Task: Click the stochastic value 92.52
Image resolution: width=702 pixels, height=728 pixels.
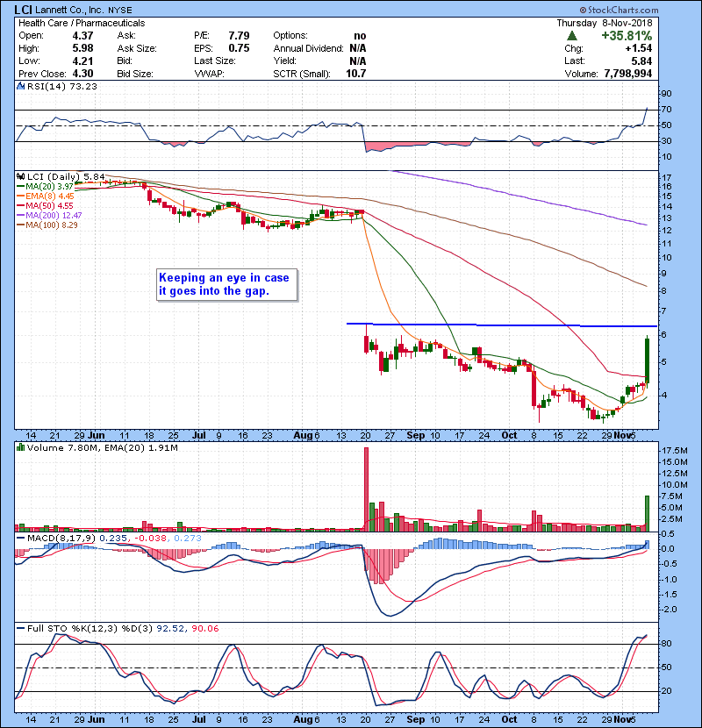Action: click(x=170, y=629)
